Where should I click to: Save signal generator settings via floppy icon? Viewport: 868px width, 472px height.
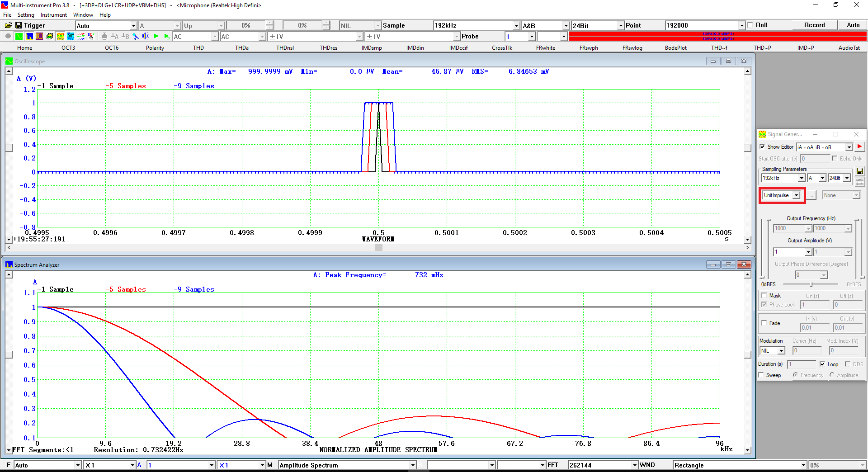pos(860,171)
